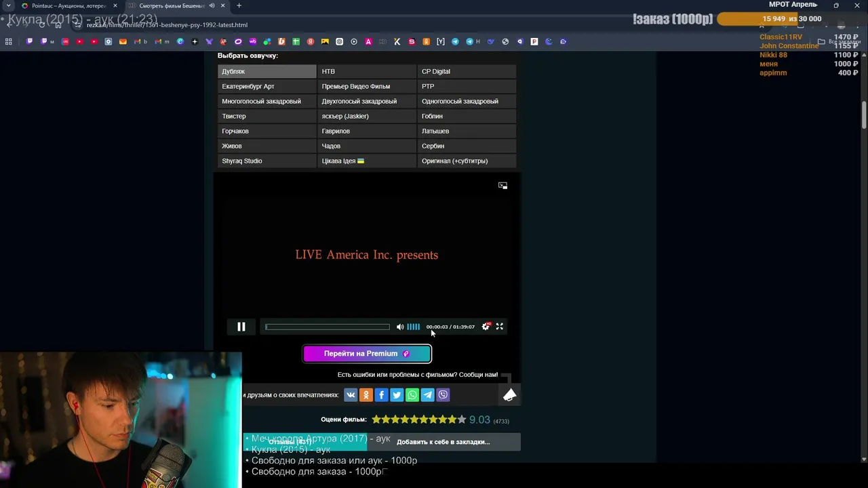
Task: Select the Екатеринбург Арт voice-over
Action: [267, 86]
